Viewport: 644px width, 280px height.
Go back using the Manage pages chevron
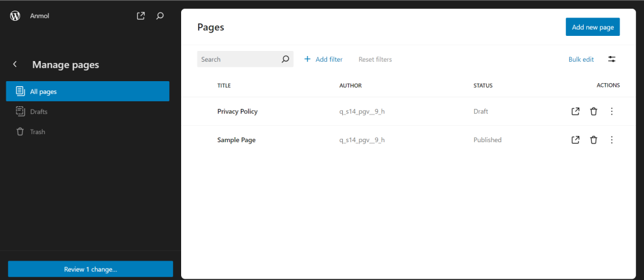coord(15,65)
